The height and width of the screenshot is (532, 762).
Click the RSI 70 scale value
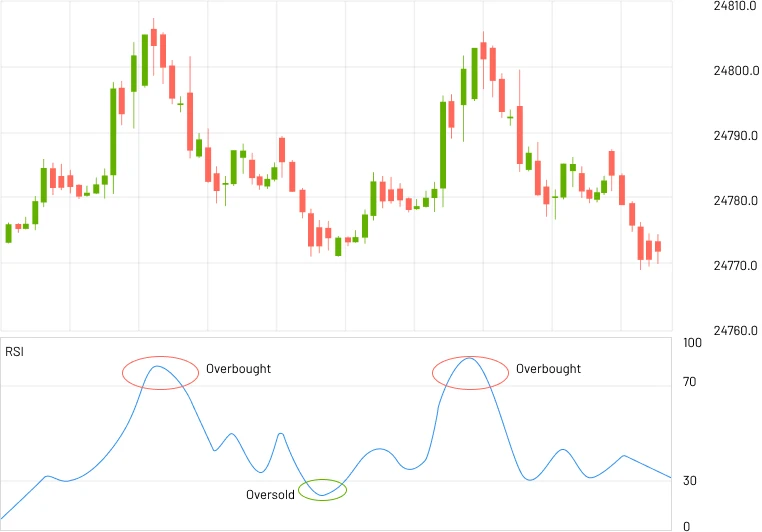[689, 382]
